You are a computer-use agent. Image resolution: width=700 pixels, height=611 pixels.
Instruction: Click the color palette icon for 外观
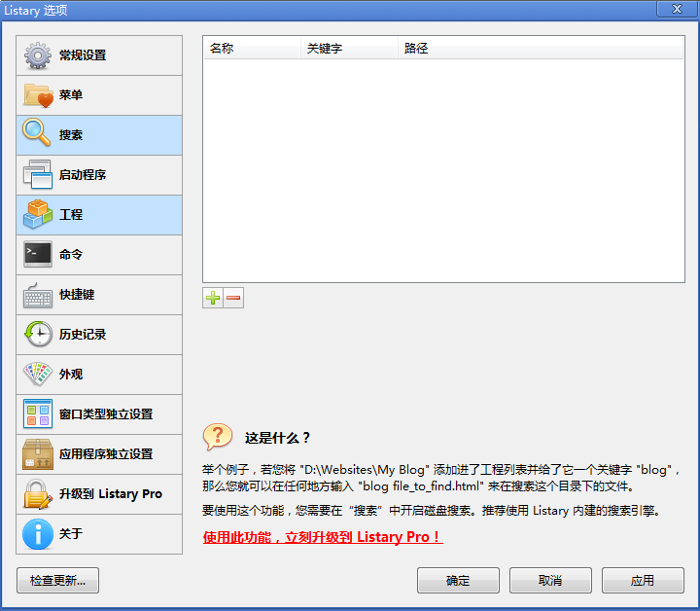click(38, 375)
